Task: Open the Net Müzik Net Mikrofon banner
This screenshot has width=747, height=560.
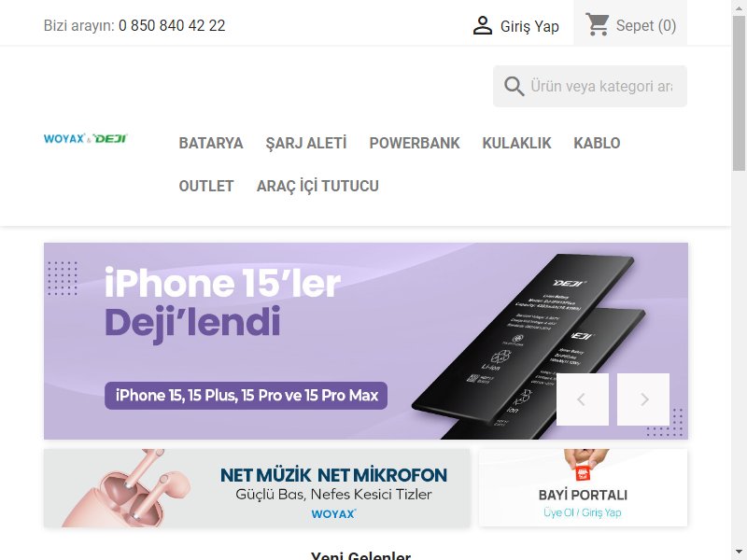Action: point(257,488)
